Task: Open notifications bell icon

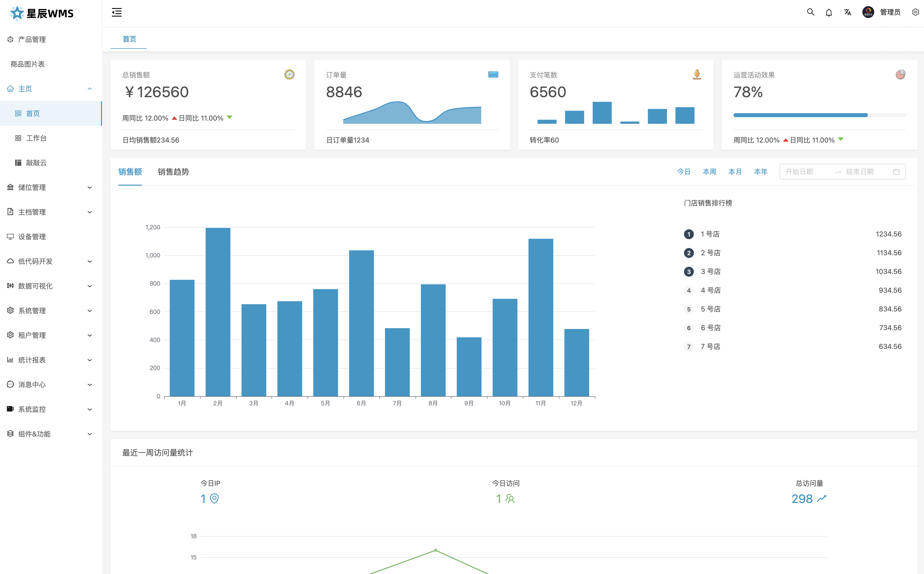Action: (x=829, y=13)
